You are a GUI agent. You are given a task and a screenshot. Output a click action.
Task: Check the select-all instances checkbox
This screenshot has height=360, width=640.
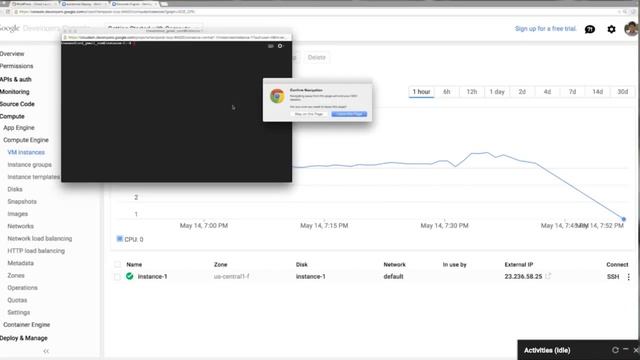pyautogui.click(x=118, y=264)
